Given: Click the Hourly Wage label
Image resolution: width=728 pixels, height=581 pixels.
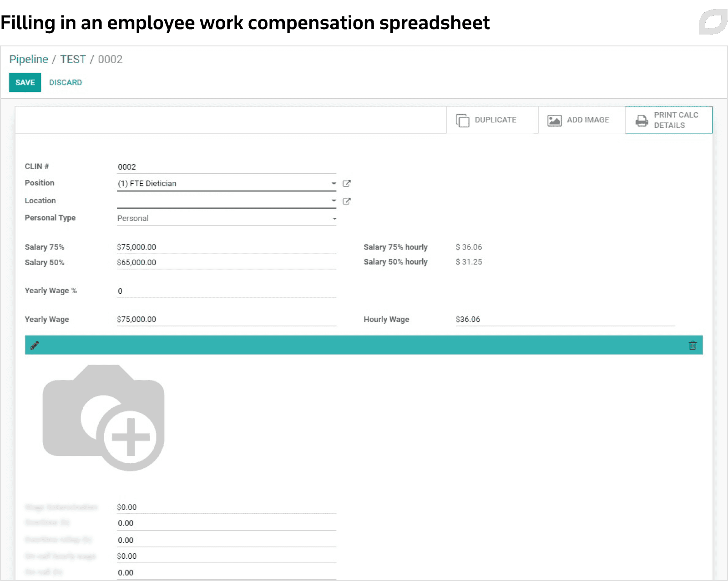Looking at the screenshot, I should [x=386, y=319].
